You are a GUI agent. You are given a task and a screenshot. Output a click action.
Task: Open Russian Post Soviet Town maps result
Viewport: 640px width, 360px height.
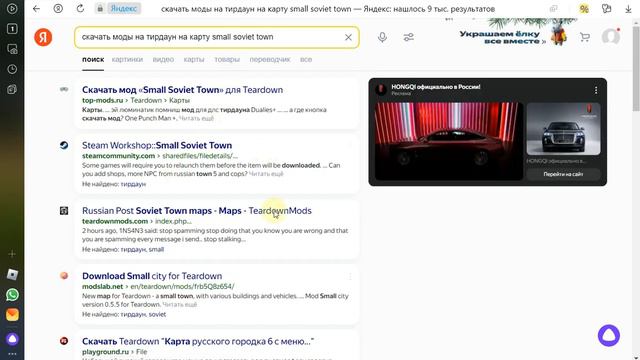pyautogui.click(x=197, y=211)
